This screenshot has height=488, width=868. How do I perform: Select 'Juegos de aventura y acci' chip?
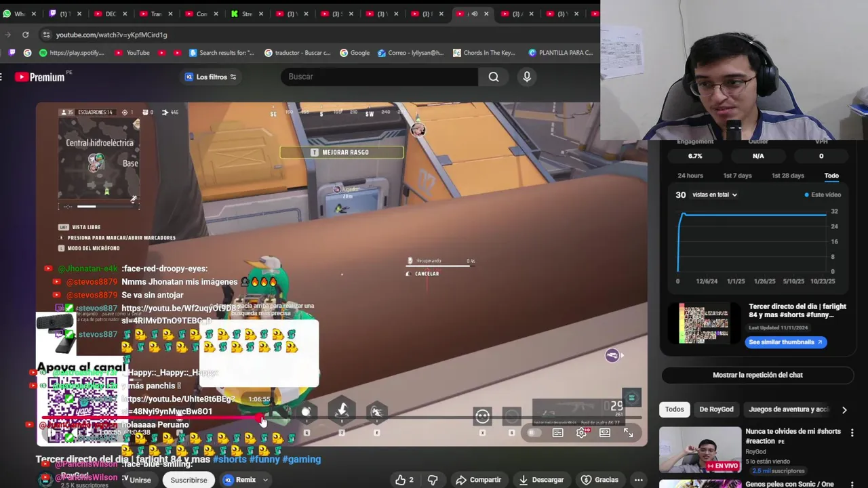point(789,409)
